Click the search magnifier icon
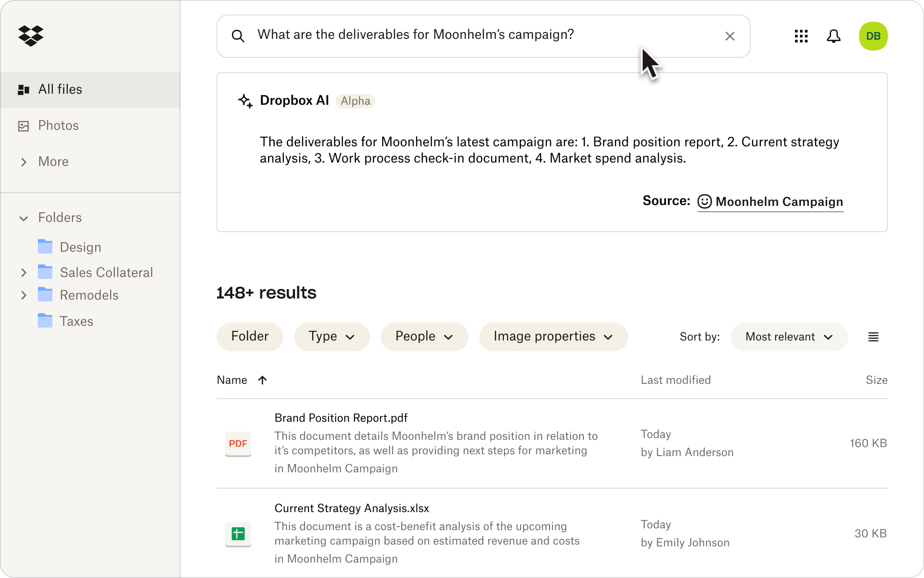Screen dimensions: 924x578 tap(238, 36)
